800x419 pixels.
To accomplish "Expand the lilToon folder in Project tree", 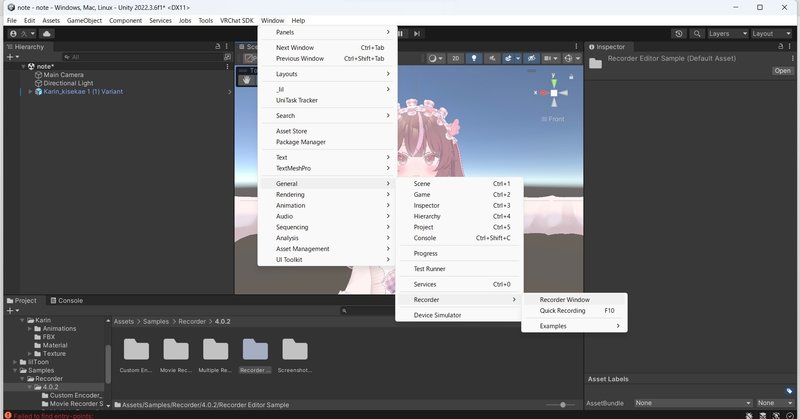I will pyautogui.click(x=15, y=362).
